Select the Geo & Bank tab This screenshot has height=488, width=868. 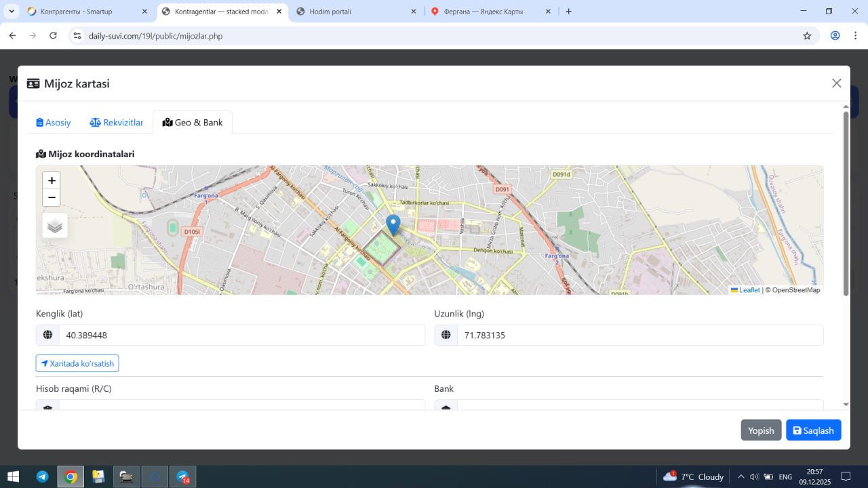coord(193,123)
